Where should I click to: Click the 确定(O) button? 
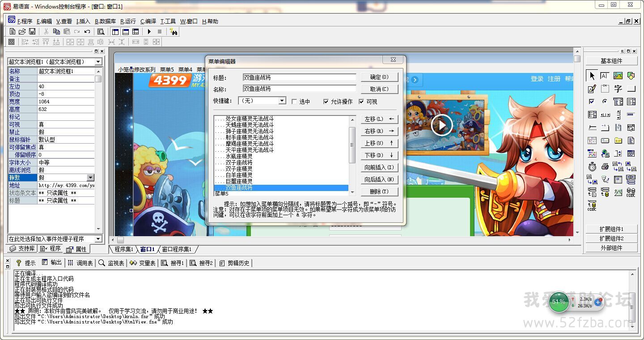[x=379, y=77]
